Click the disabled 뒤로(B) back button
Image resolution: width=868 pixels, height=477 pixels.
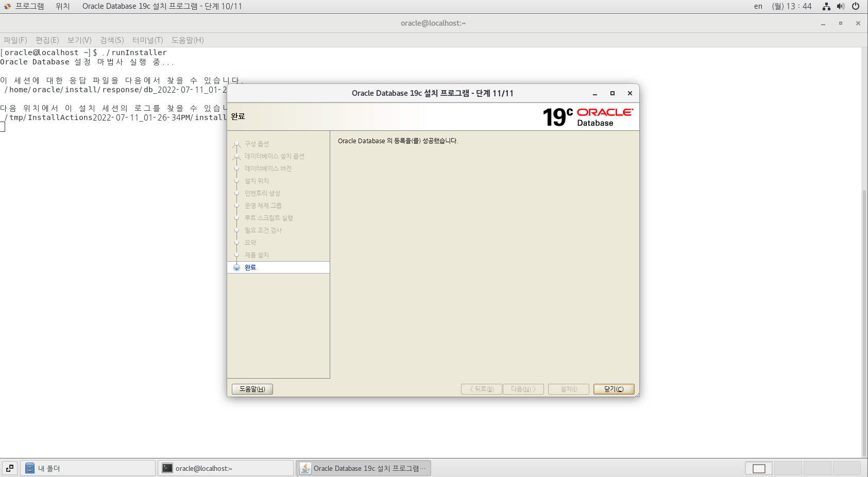[x=482, y=389]
